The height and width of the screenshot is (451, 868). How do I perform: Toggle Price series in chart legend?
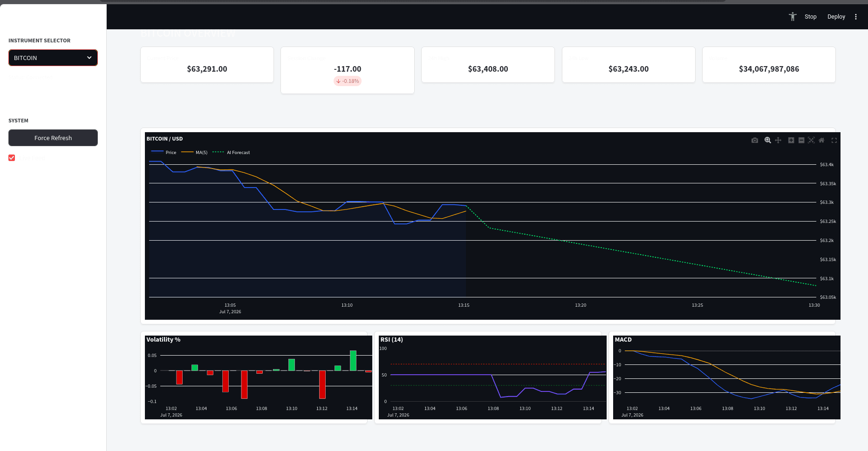click(164, 153)
